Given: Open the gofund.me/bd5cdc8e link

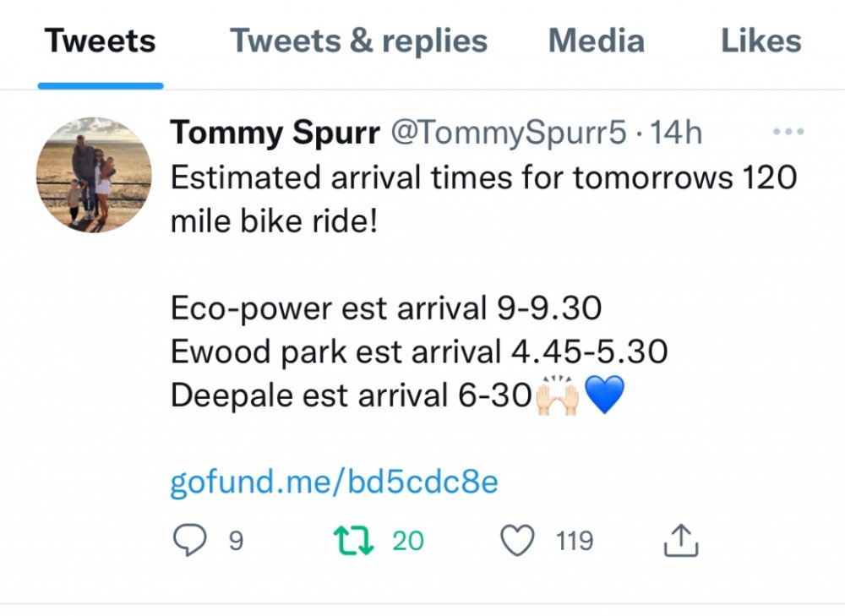Looking at the screenshot, I should (334, 482).
